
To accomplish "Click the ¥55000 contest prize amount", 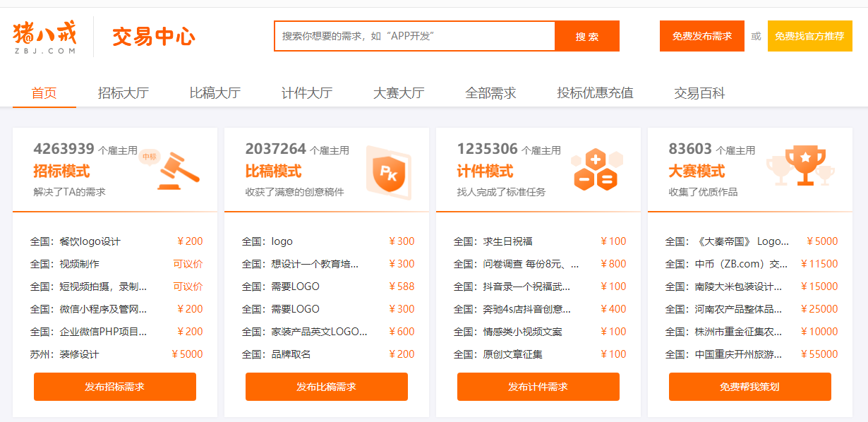I will point(819,354).
